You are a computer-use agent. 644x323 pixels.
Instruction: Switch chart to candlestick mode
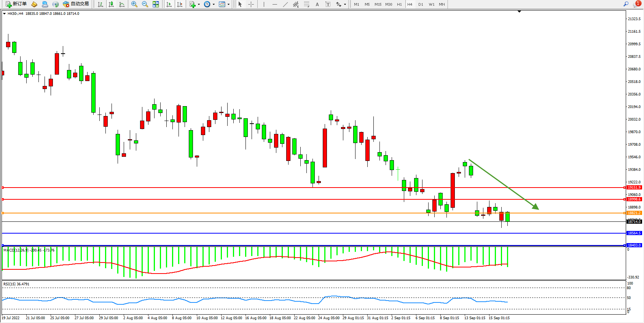tap(111, 4)
